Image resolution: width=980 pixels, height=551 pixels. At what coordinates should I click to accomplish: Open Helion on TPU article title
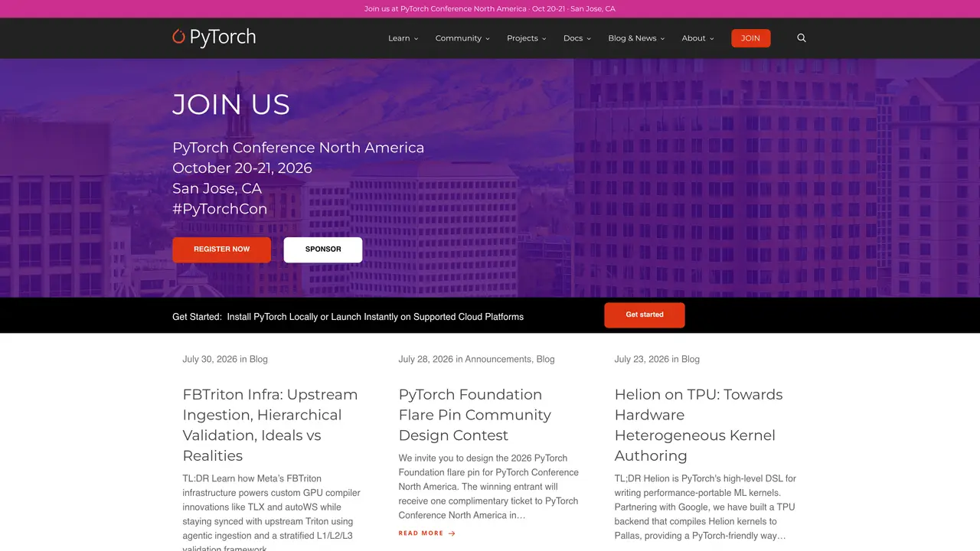point(698,425)
